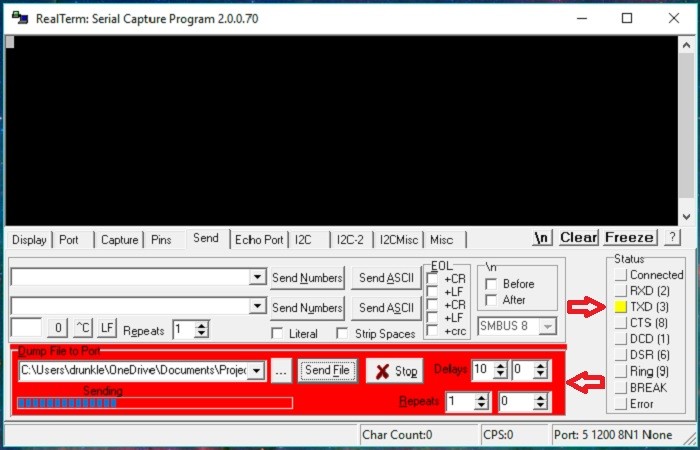Select the I2CMisc tab

click(x=399, y=240)
